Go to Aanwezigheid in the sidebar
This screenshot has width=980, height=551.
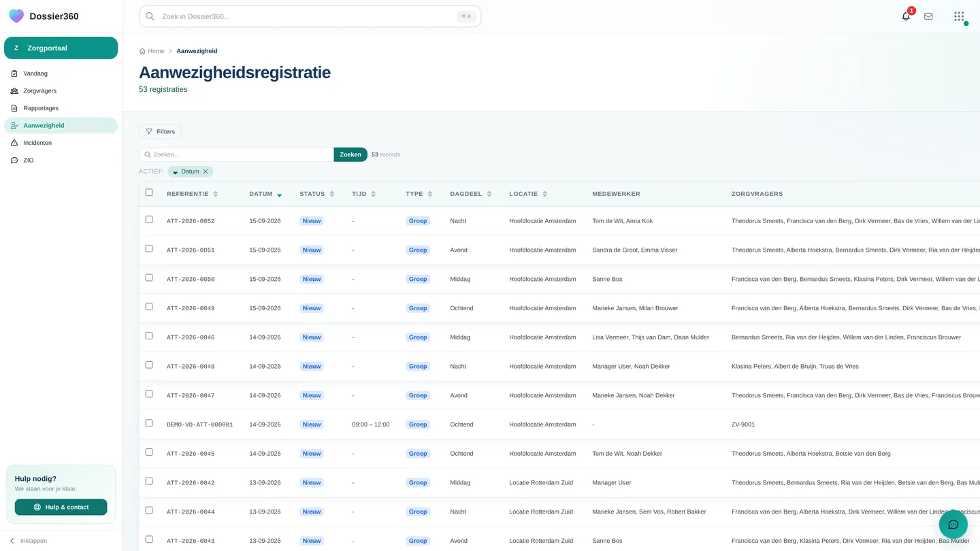[x=61, y=125]
